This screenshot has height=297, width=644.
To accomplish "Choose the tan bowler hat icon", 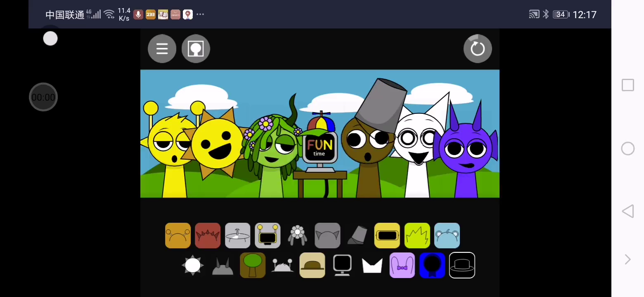I will point(312,265).
